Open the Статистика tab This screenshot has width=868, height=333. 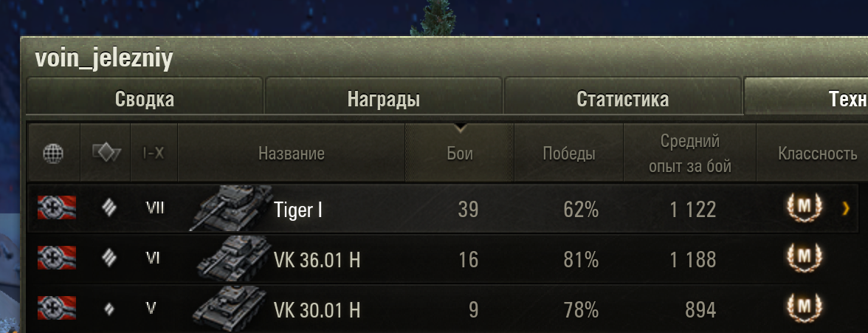point(623,99)
